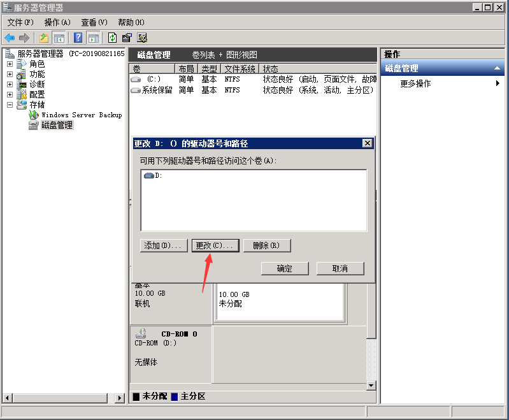
Task: Click the 文件系统 column header
Action: 240,68
